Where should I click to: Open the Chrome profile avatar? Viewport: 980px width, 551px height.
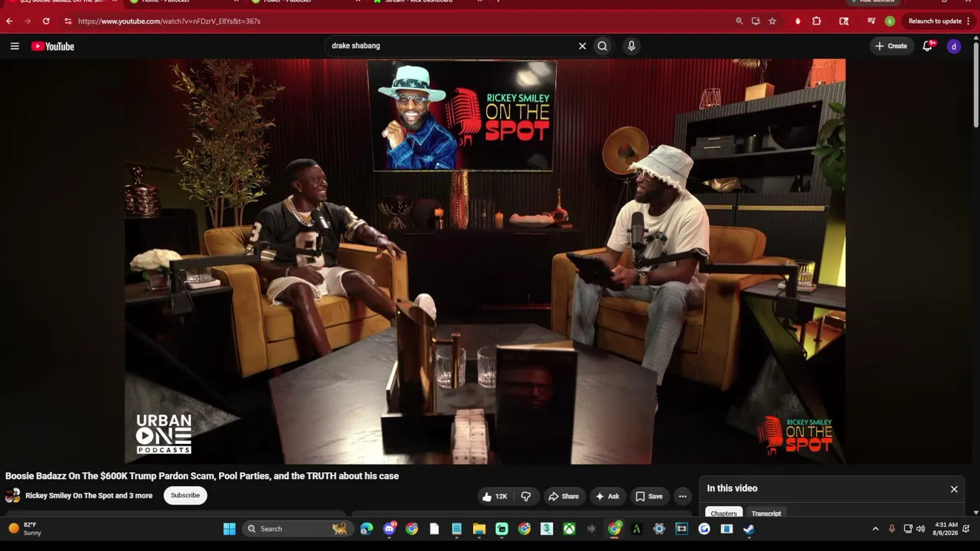(x=890, y=21)
